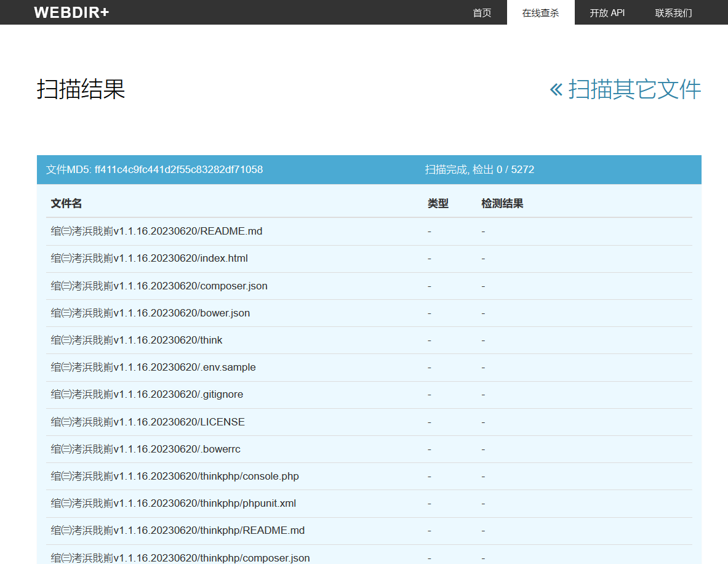Select the 在线查杀 navigation tab
This screenshot has width=728, height=564.
[x=540, y=13]
